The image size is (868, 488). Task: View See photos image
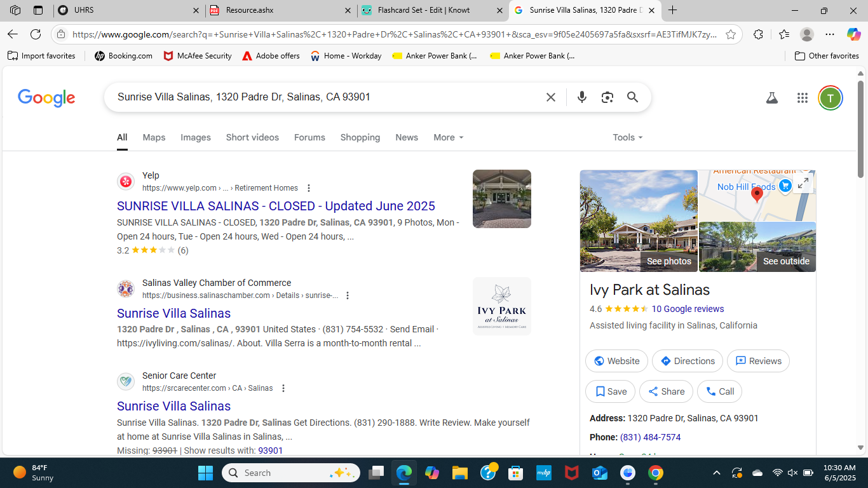pos(639,220)
